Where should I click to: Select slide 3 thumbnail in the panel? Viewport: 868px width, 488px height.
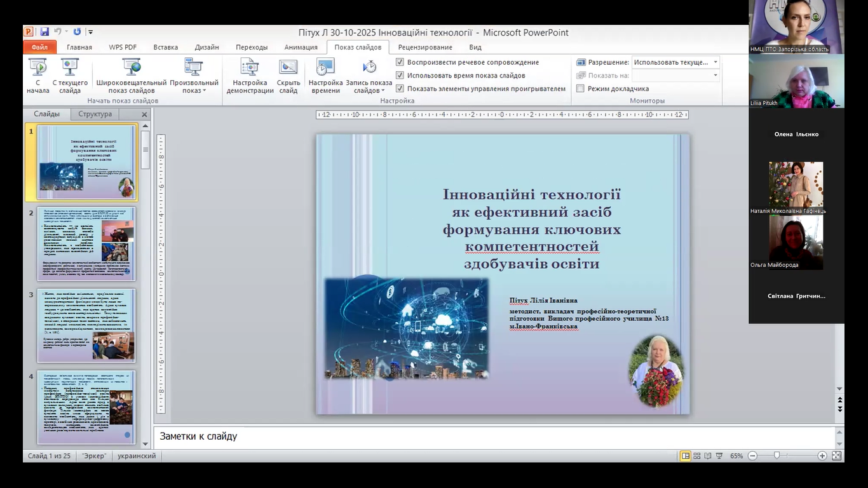(86, 325)
